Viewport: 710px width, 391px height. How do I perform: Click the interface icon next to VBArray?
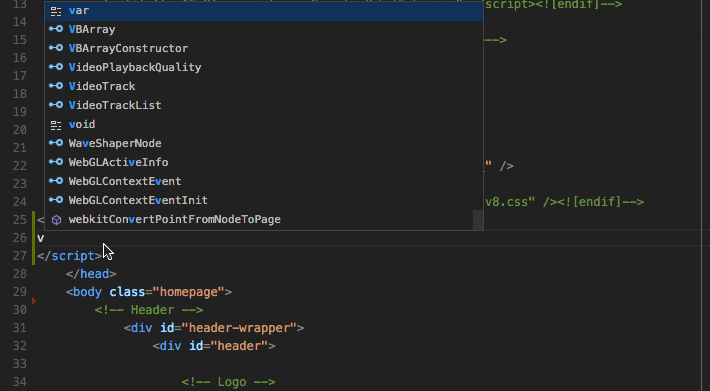click(56, 29)
